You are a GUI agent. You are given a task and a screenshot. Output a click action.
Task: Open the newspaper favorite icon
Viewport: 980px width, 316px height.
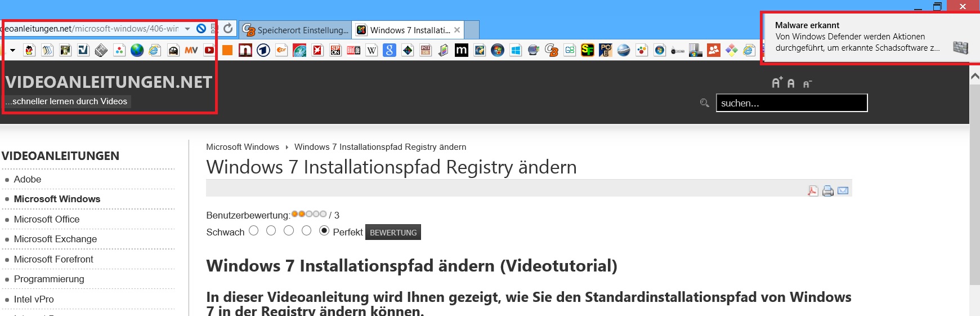click(x=101, y=50)
